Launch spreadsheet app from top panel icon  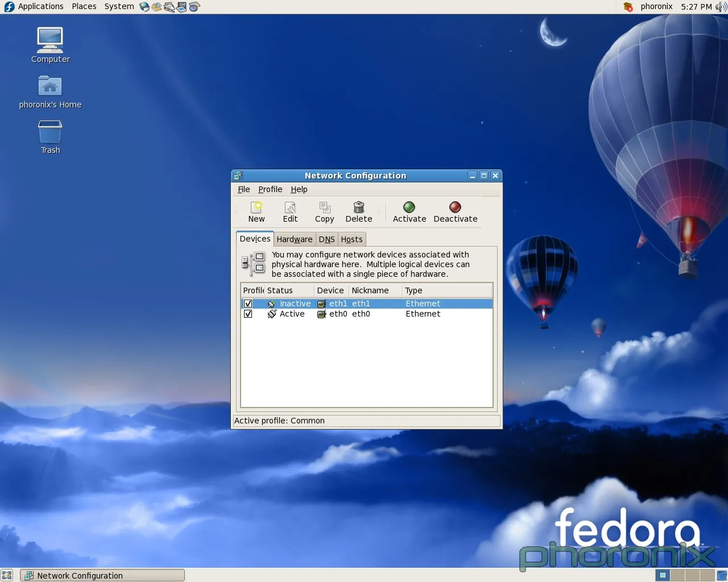(195, 7)
